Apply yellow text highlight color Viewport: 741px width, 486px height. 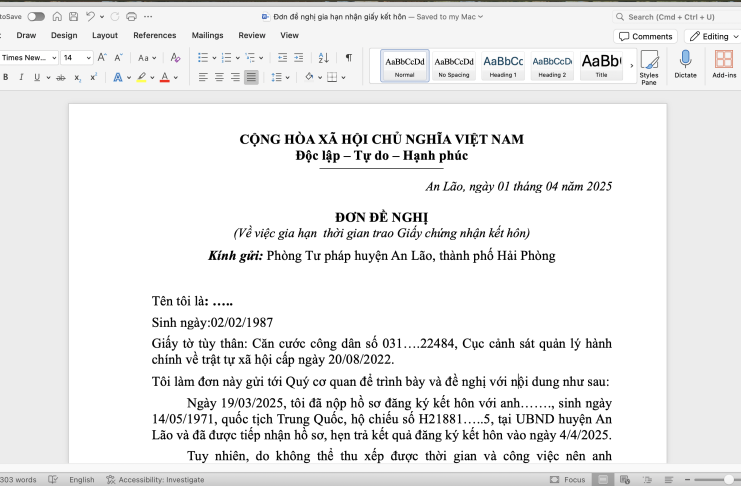[x=141, y=77]
